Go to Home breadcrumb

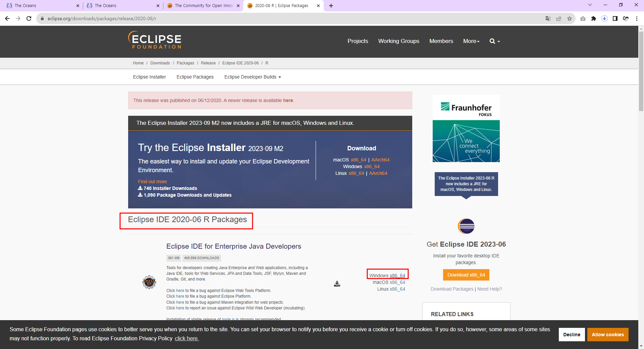coord(138,63)
